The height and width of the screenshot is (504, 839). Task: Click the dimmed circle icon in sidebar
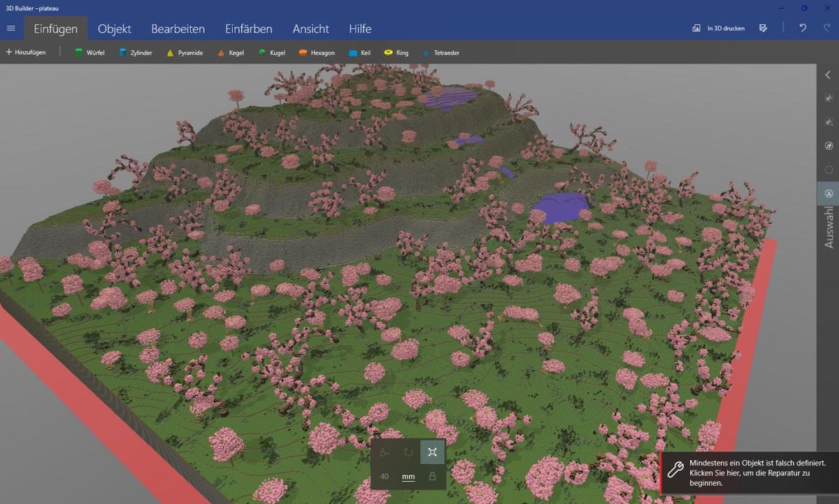[829, 169]
